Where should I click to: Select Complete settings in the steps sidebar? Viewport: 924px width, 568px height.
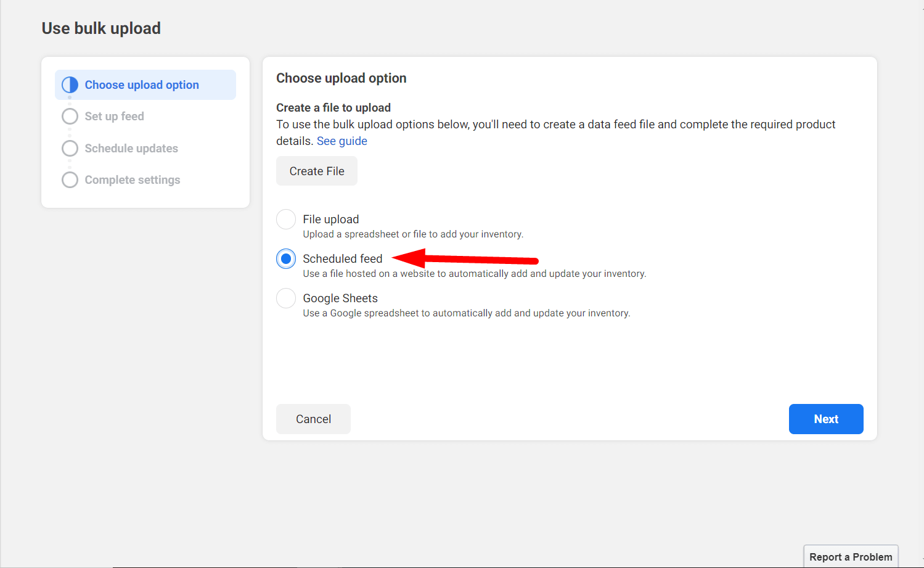pyautogui.click(x=133, y=179)
